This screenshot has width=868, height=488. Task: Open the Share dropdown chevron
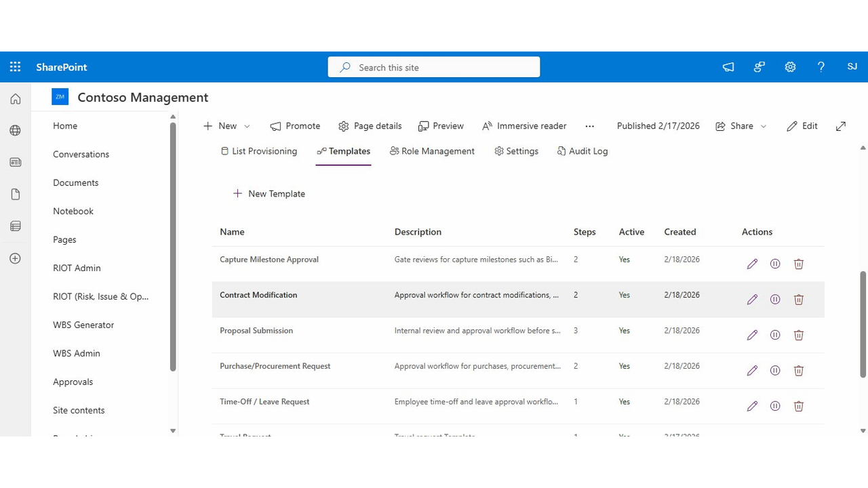tap(764, 125)
